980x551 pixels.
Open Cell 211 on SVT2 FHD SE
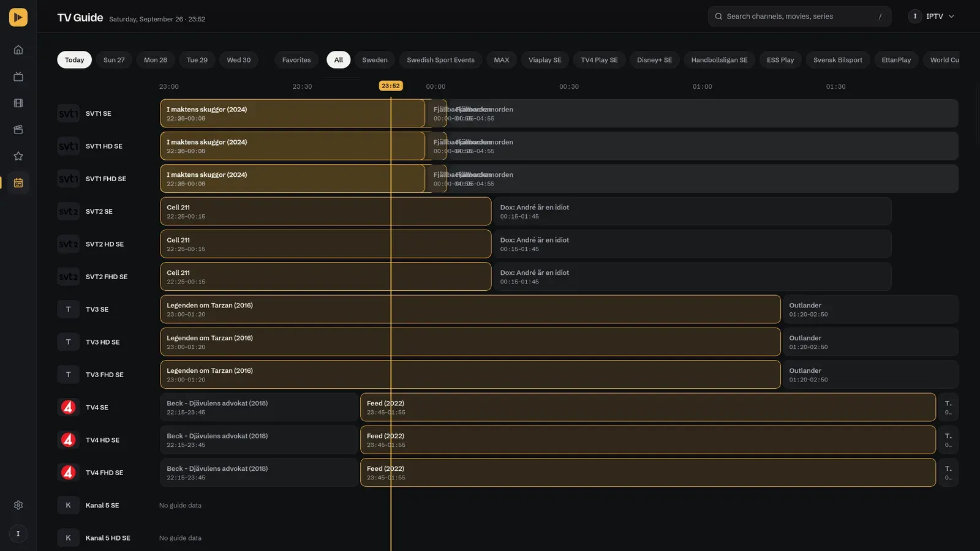pos(326,277)
